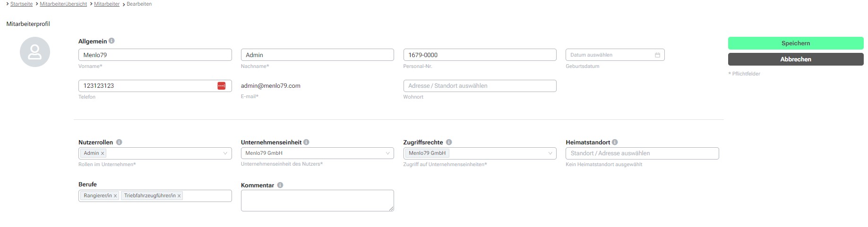Screen dimensions: 868x227
Task: Click the red password manager icon in Telefon
Action: 221,86
